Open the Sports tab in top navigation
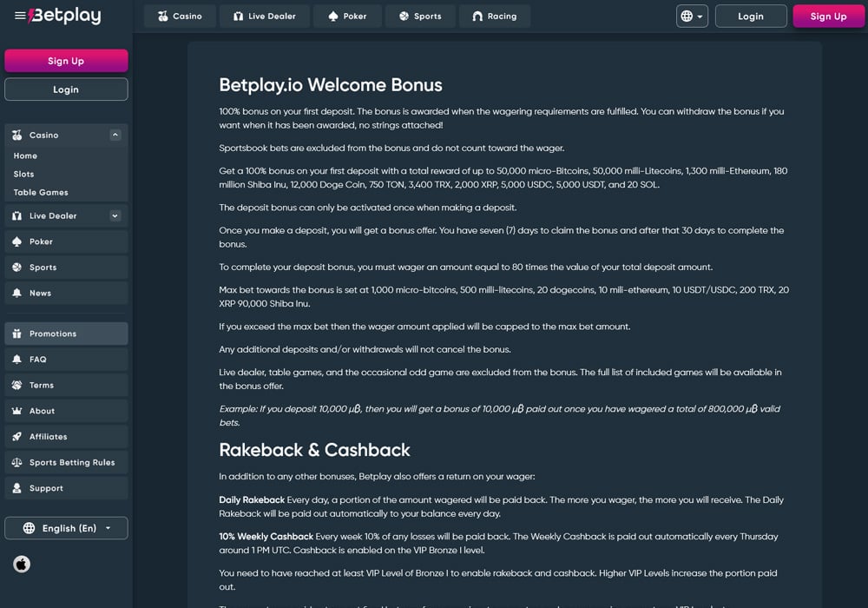868x608 pixels. click(x=419, y=17)
